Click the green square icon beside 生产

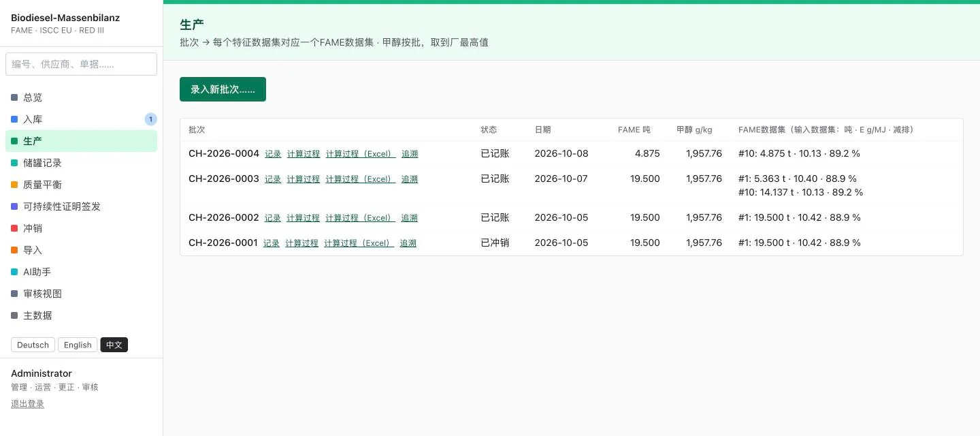[14, 141]
